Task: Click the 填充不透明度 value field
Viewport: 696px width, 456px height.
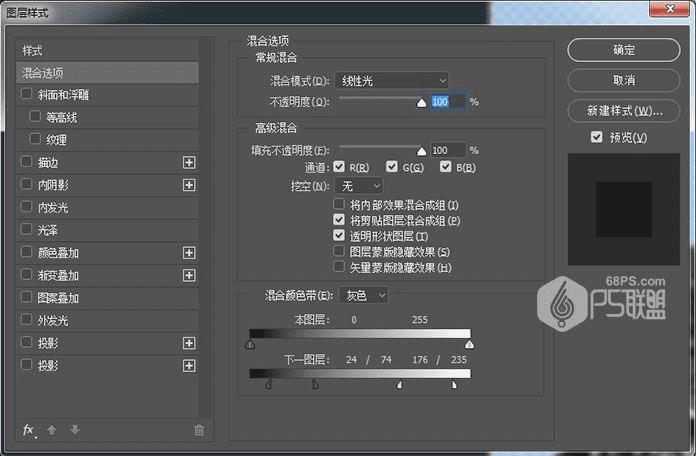Action: point(448,151)
